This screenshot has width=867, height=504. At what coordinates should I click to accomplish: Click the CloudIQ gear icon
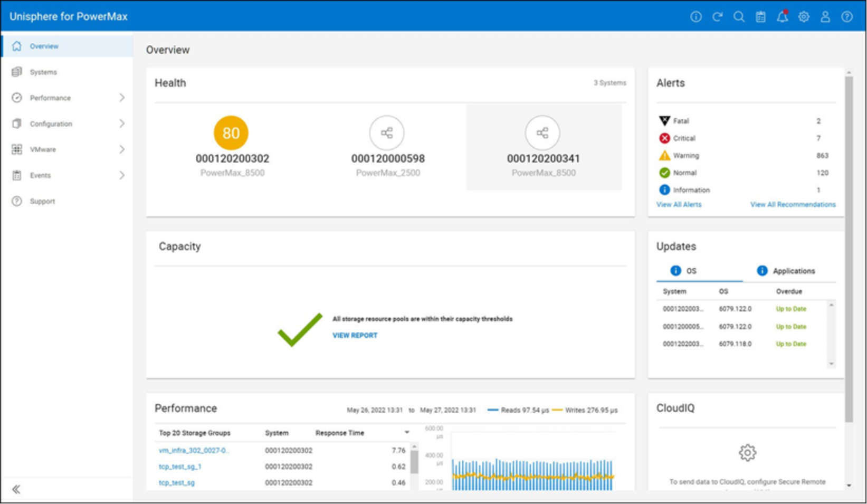(x=747, y=452)
